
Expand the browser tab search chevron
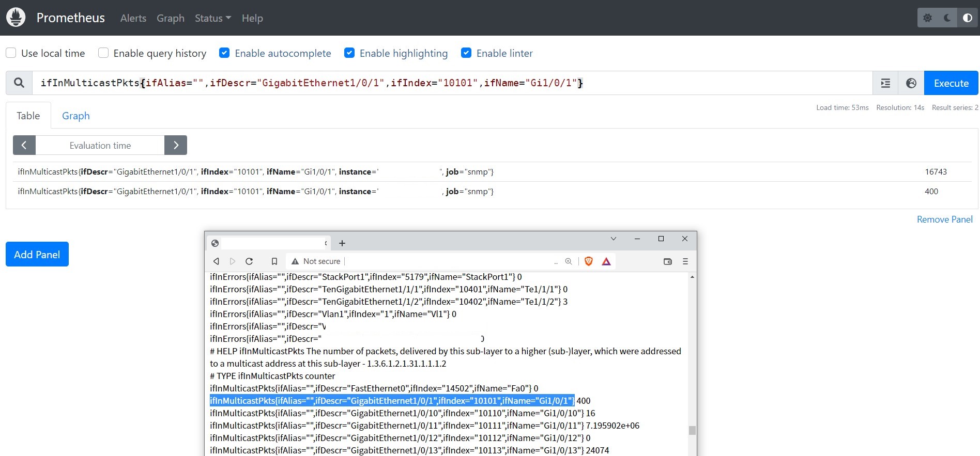[x=614, y=239]
